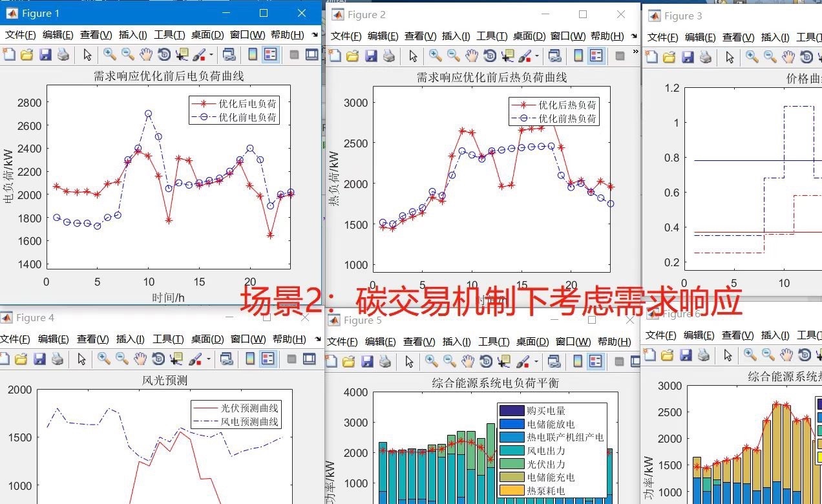Click Link Plot icon in Figure 1

tap(228, 55)
